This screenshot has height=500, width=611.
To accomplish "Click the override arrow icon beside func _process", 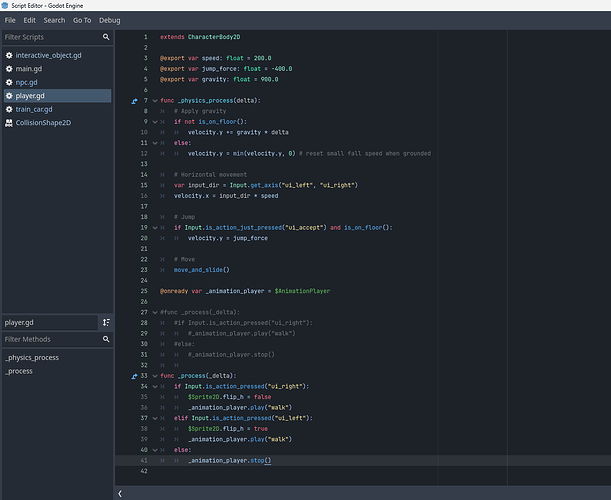I will pos(134,376).
